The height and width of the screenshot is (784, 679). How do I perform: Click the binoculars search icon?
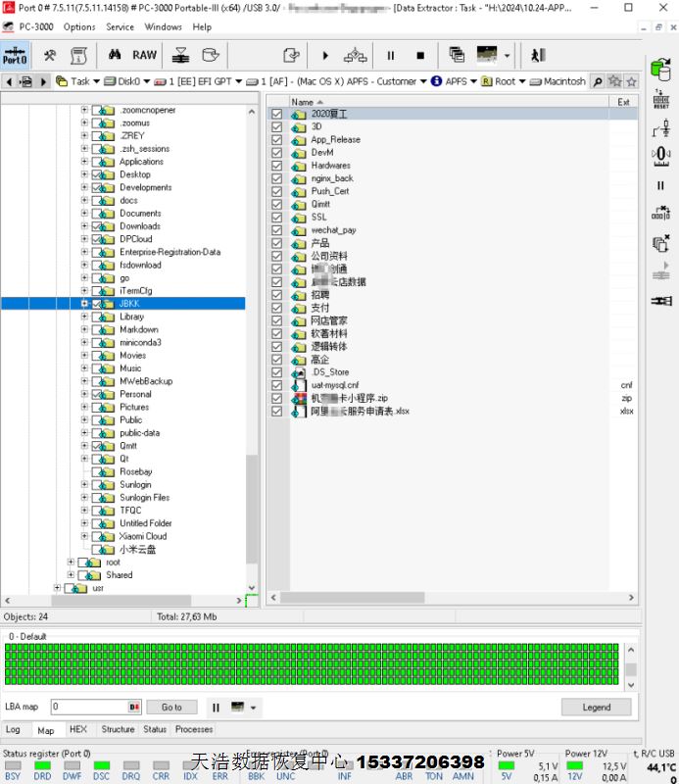click(115, 56)
